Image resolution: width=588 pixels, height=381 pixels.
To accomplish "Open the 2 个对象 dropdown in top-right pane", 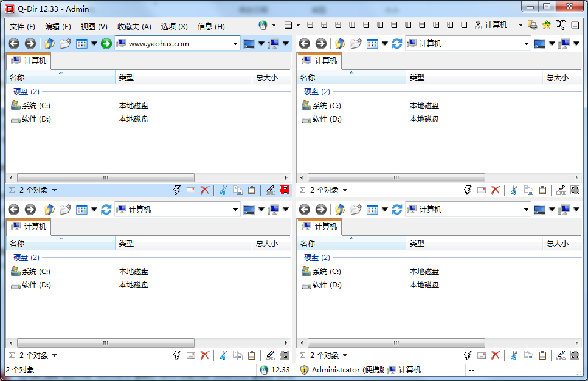I will point(345,190).
